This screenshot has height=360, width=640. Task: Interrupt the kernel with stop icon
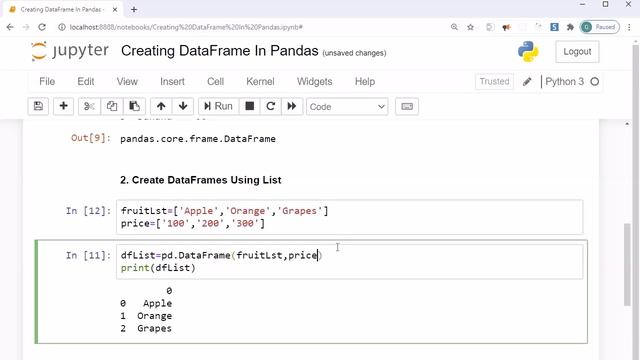coord(249,107)
